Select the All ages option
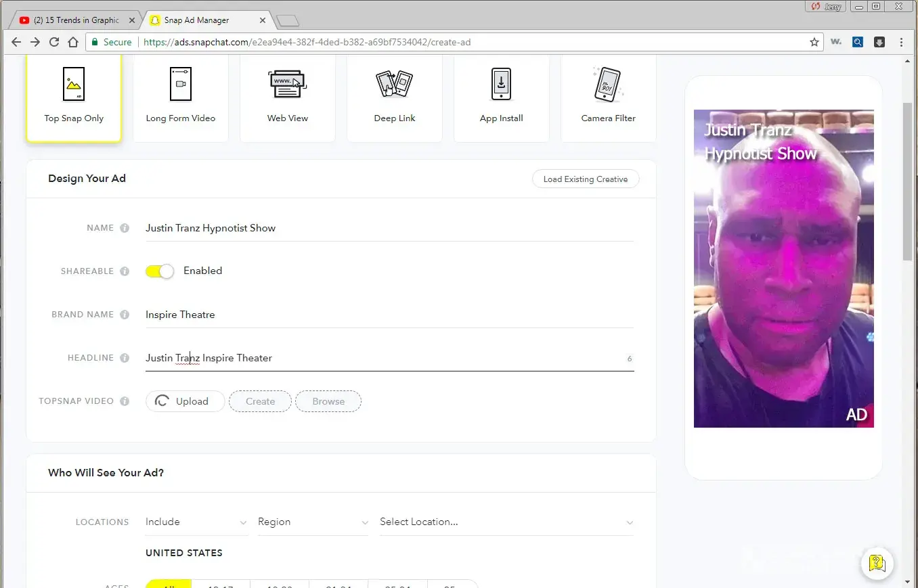This screenshot has height=588, width=918. point(169,585)
